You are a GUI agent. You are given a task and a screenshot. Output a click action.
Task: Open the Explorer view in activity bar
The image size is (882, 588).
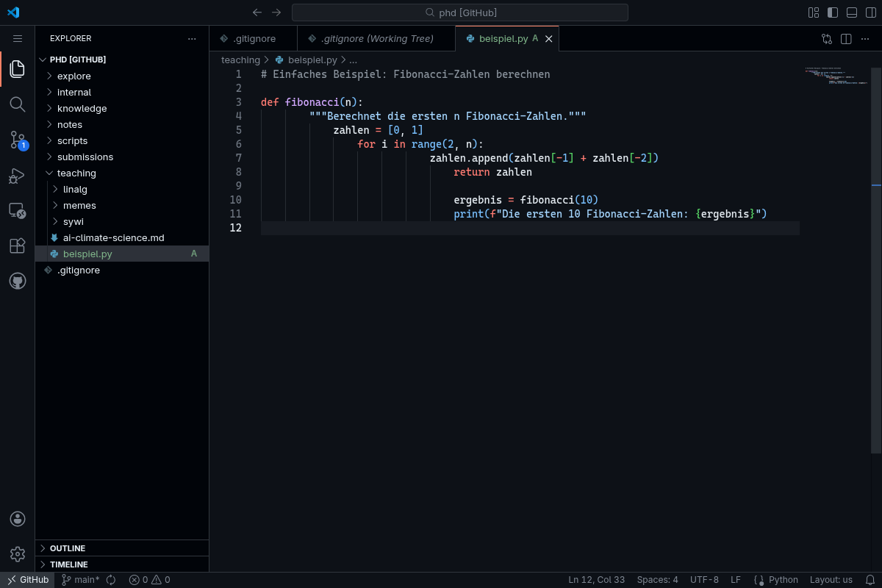[18, 69]
